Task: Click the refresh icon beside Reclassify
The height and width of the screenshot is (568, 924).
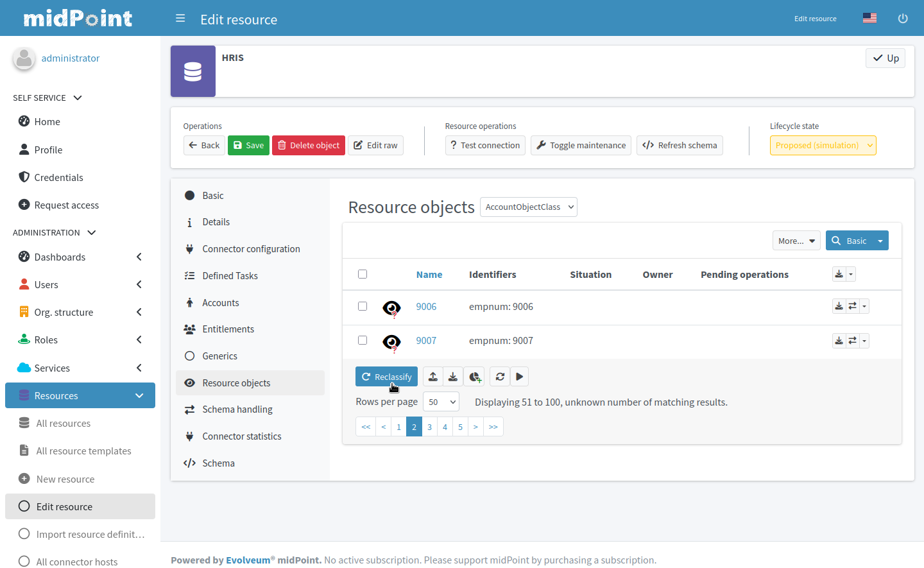Action: coord(500,377)
